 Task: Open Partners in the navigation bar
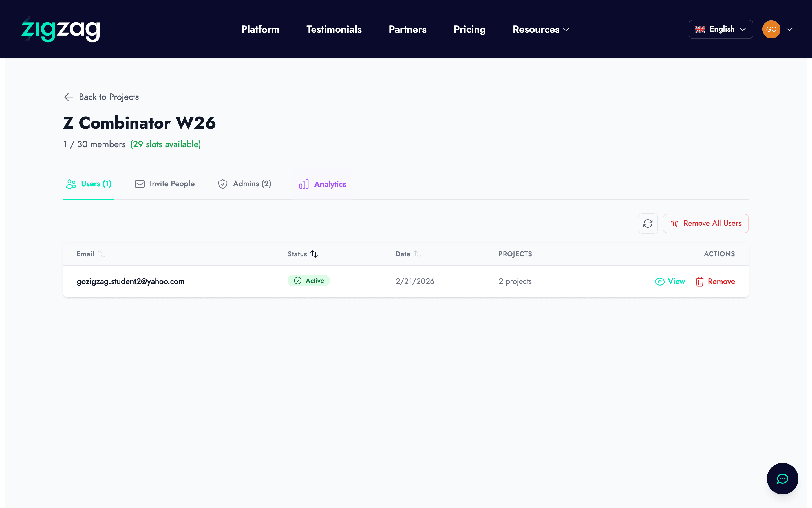pyautogui.click(x=407, y=29)
